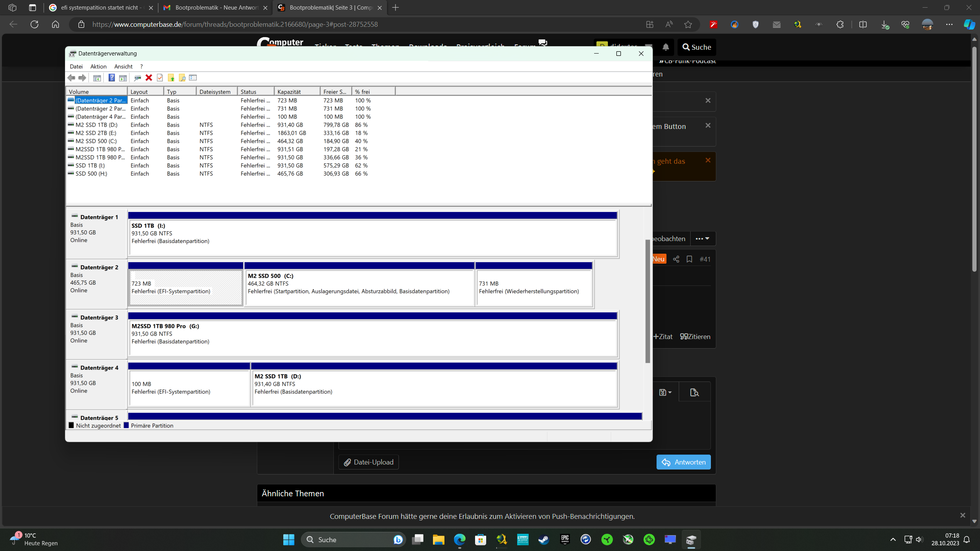Click the Datei-Upload button
Image resolution: width=980 pixels, height=551 pixels.
click(369, 462)
